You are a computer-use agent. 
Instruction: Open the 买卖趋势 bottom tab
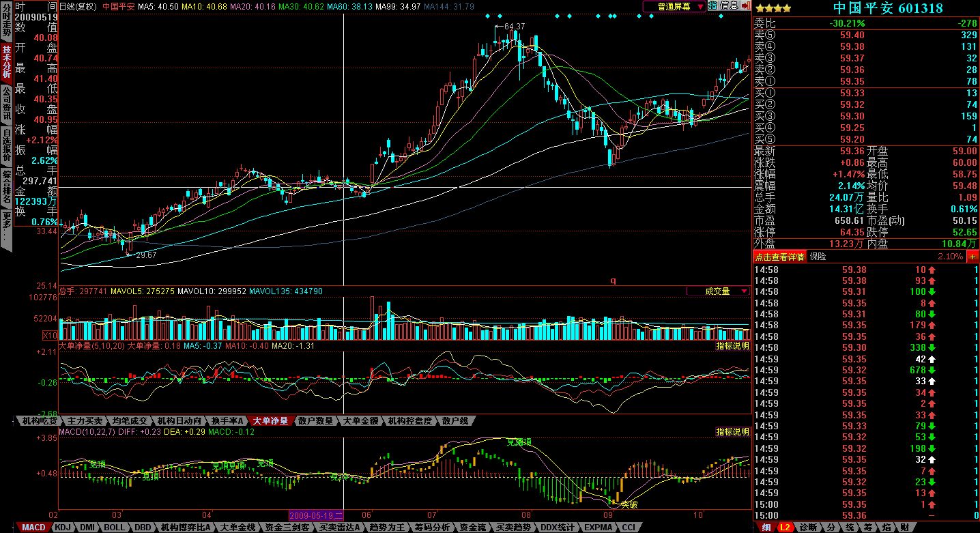(x=513, y=528)
